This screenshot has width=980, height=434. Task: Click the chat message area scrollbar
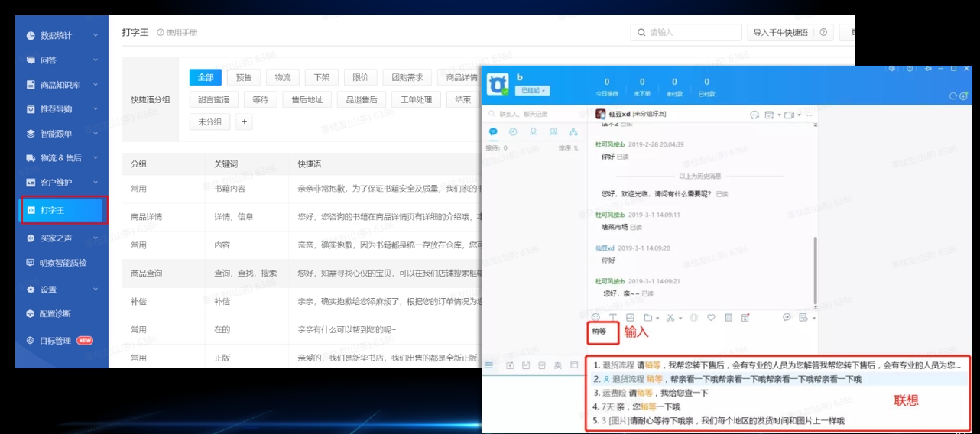point(814,269)
